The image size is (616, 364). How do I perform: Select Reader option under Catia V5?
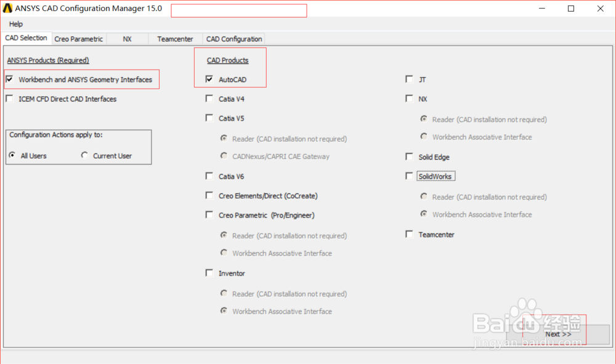click(x=224, y=138)
